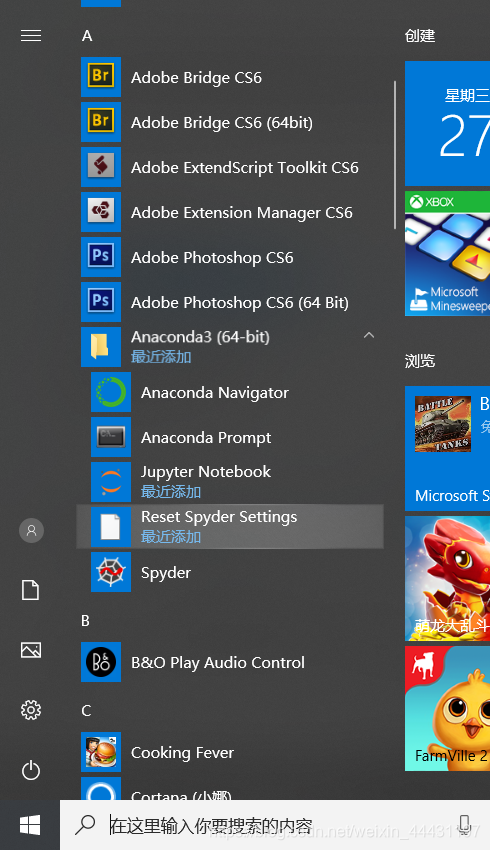Select the Spyder app label
The image size is (490, 850).
(166, 573)
